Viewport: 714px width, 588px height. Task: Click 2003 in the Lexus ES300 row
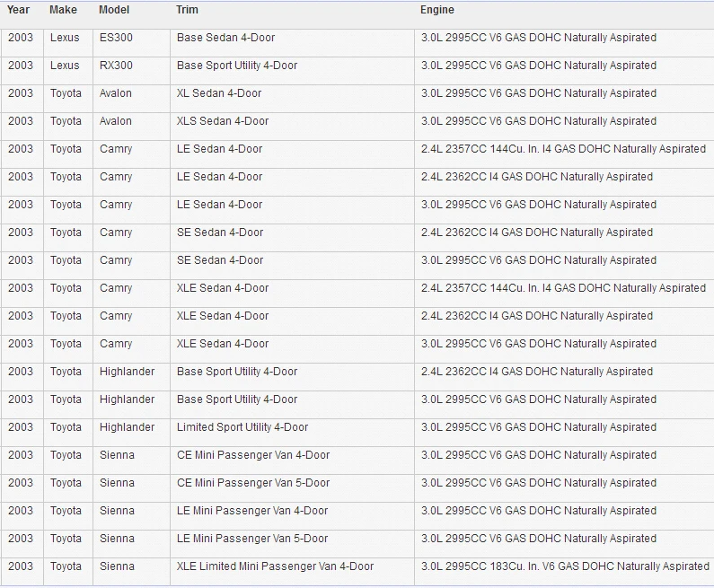point(21,38)
